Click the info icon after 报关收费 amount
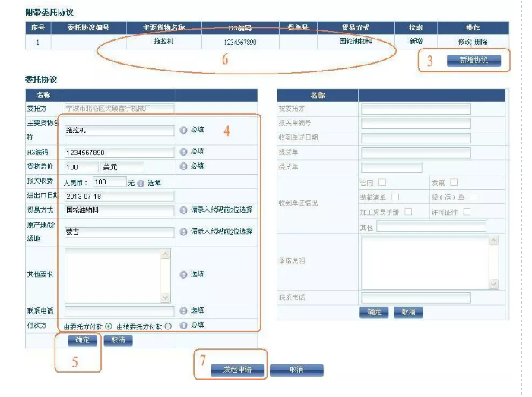Viewport: 532px width, 397px height. (141, 183)
